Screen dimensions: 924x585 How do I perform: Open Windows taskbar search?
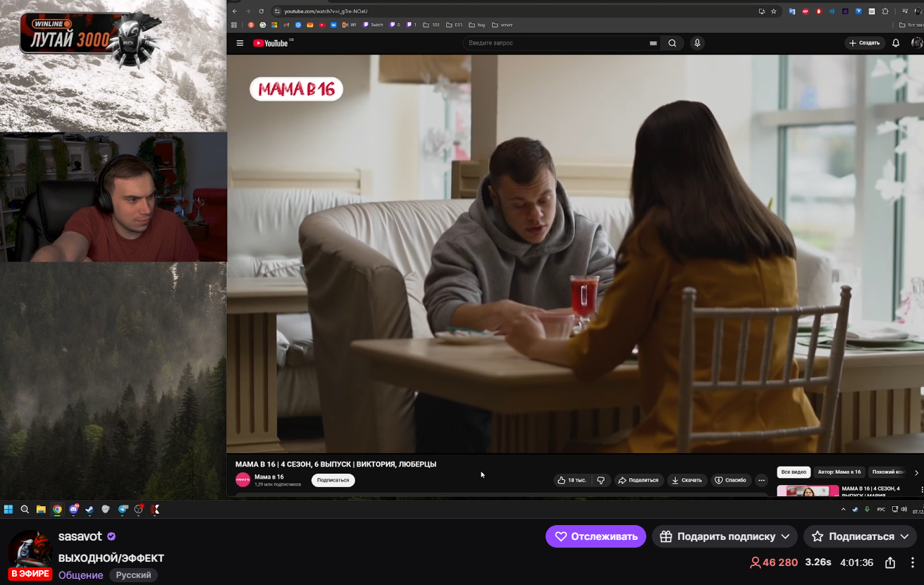[x=25, y=509]
